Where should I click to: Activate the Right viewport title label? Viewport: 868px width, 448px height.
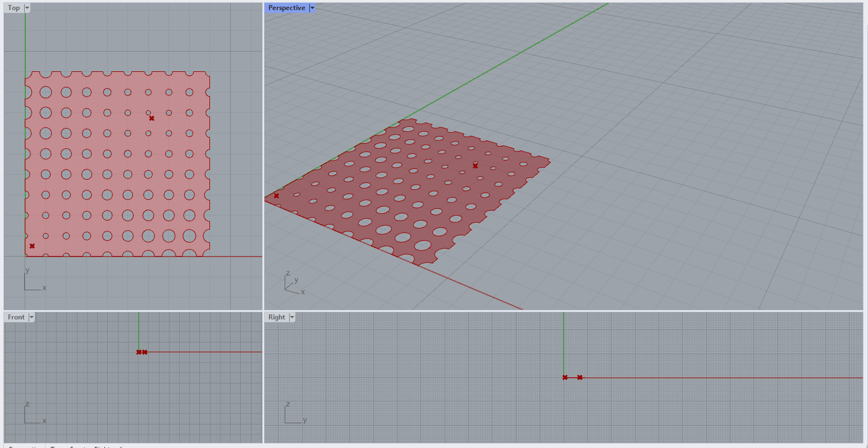tap(277, 317)
